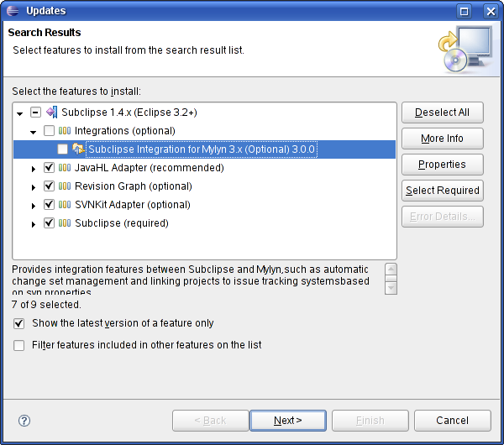Screen dimensions: 504x445
Task: Click the description text area
Action: pyautogui.click(x=197, y=279)
